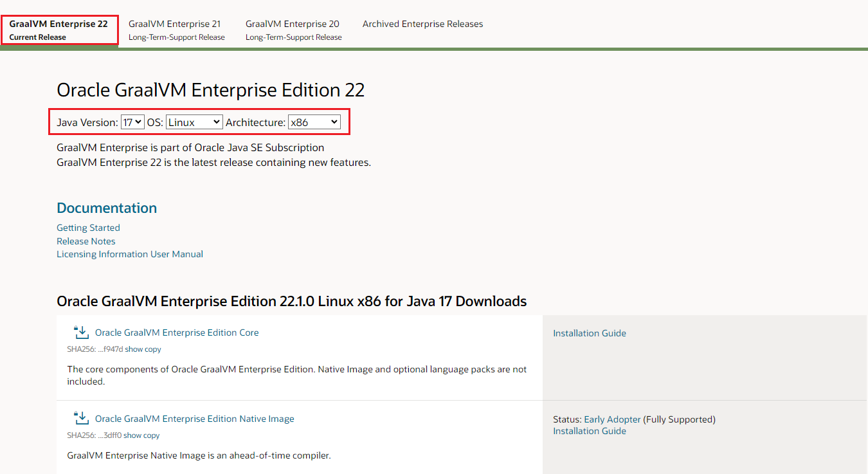Click the text 'GraalVM Enterprise 22 is the latest release'
Viewport: 868px width, 474px height.
click(213, 163)
